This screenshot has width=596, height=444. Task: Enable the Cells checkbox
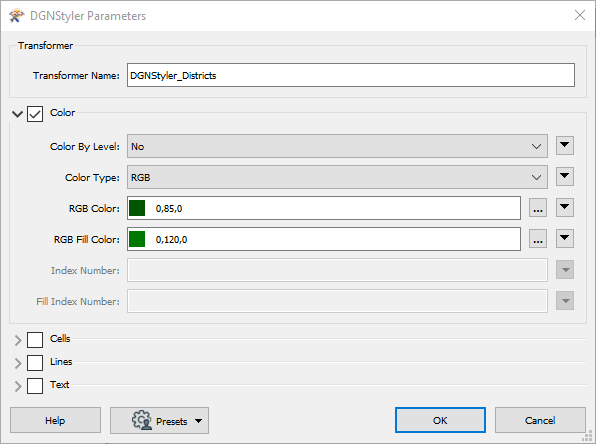(x=35, y=340)
